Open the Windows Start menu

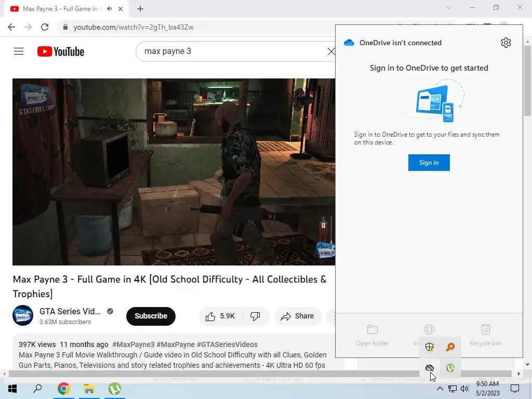(12, 389)
